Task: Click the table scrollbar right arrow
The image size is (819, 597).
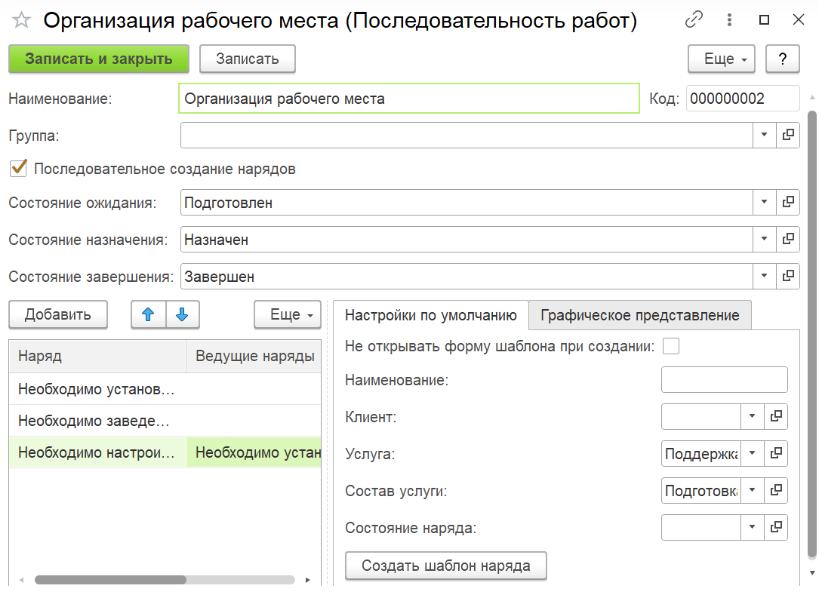Action: point(308,580)
